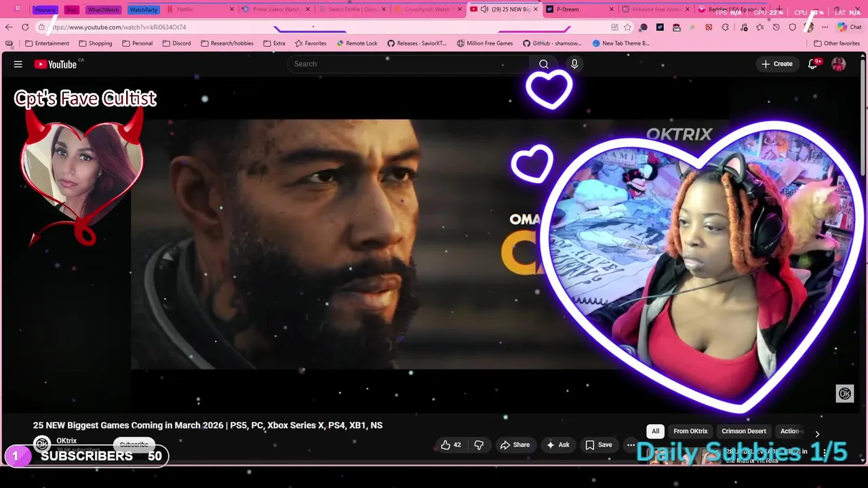The width and height of the screenshot is (868, 488).
Task: Open Million Free Games bookmark
Action: pyautogui.click(x=485, y=43)
